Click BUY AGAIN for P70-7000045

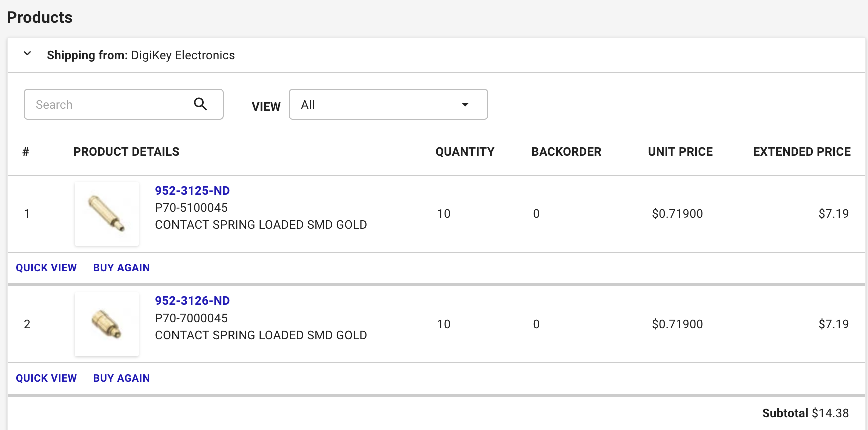point(121,378)
